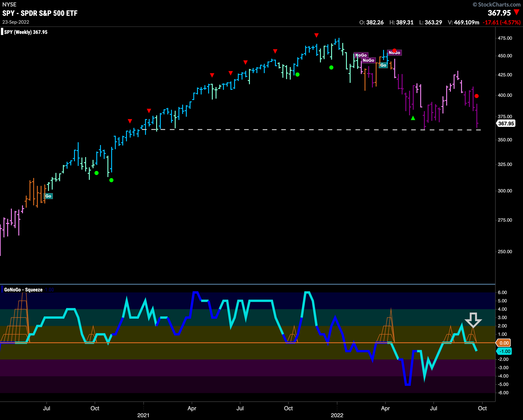Click the StockCharts.com copyright text

(497, 4)
